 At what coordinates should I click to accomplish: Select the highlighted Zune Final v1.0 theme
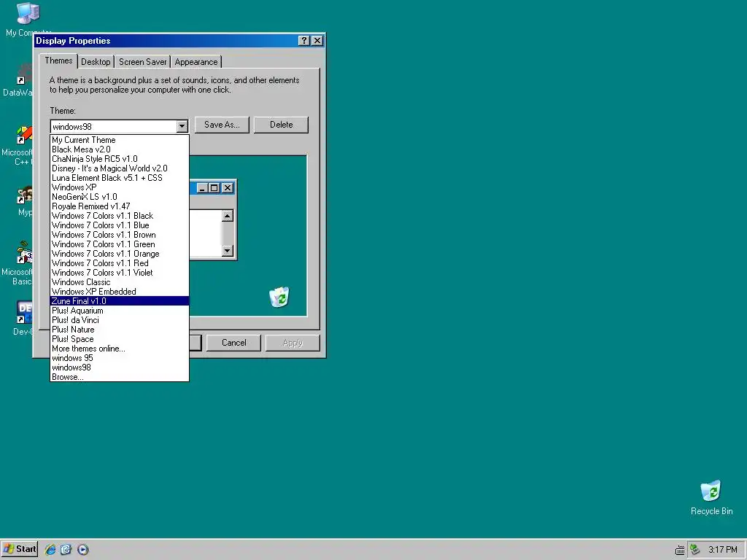click(120, 301)
